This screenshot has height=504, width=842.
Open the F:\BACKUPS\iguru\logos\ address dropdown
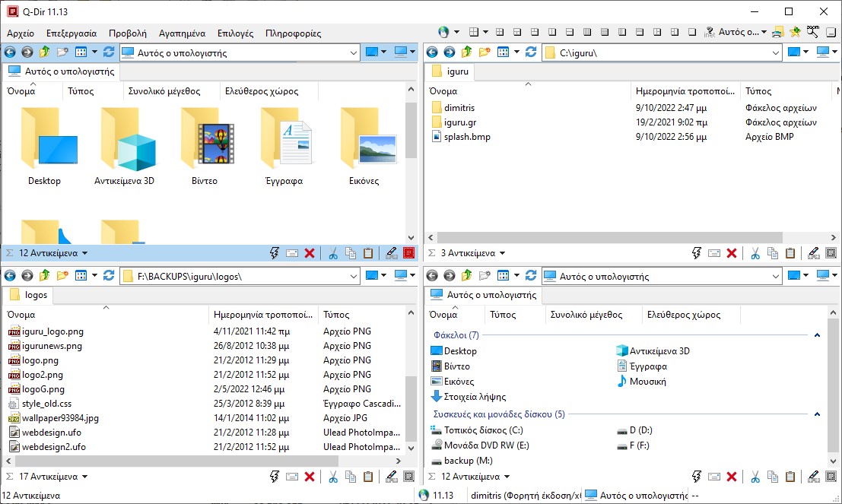point(354,277)
